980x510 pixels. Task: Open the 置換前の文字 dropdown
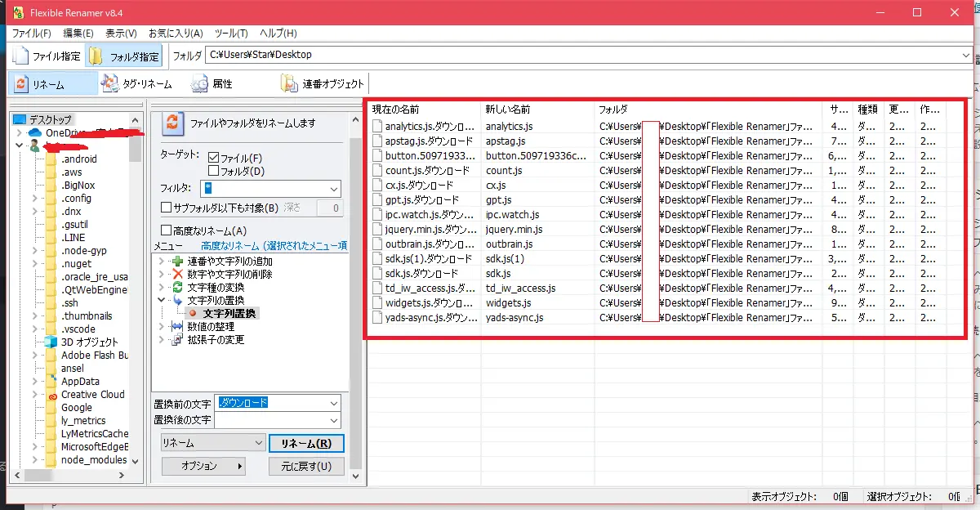tap(333, 403)
